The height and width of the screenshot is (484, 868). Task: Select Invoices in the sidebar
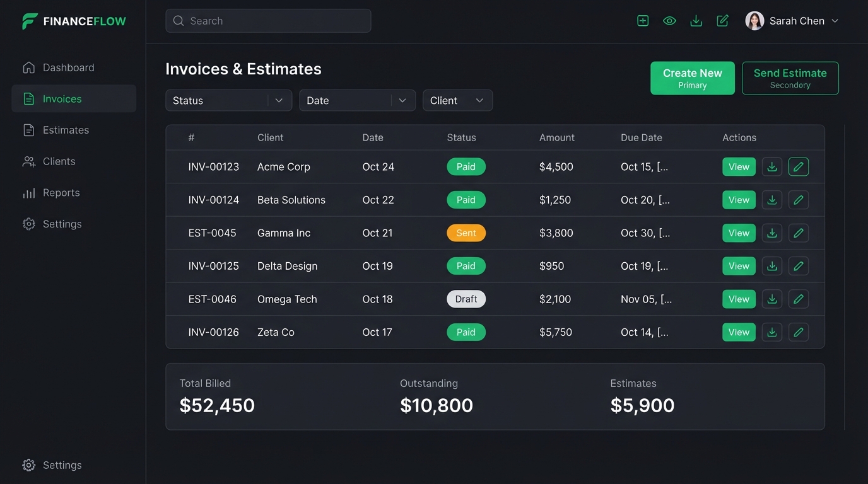point(74,99)
